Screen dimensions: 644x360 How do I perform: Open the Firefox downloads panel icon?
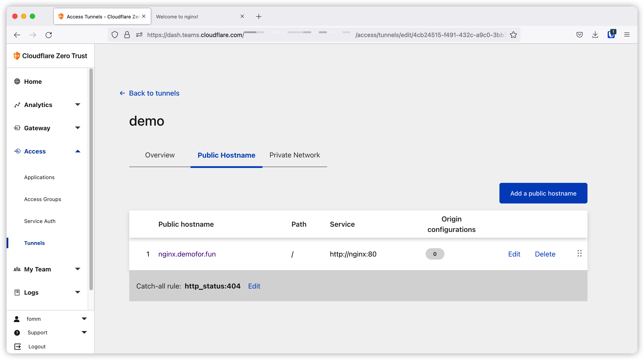(x=595, y=35)
